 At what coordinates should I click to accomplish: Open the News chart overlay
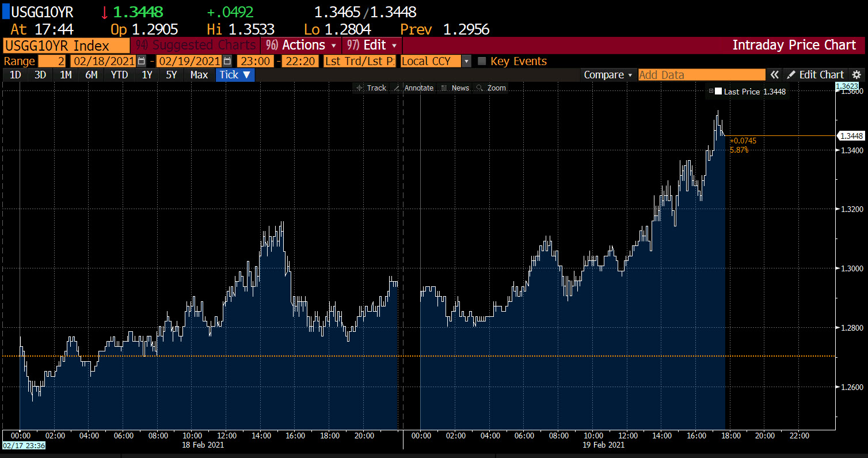click(455, 88)
